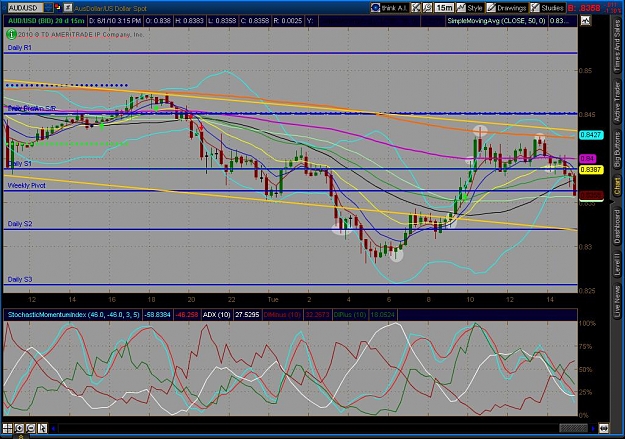Open the Dashboard side tab
Image resolution: width=625 pixels, height=439 pixels.
[617, 226]
